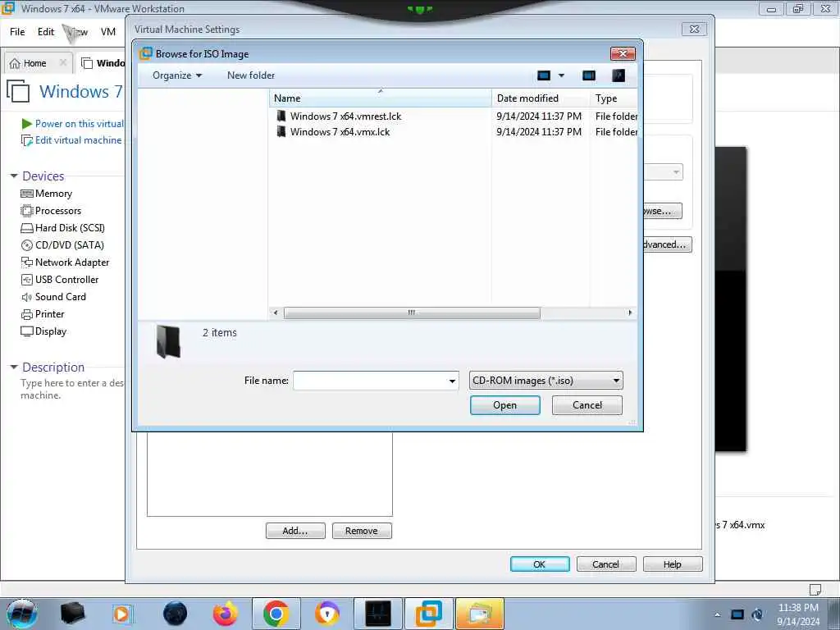Click Cancel in the Virtual Machine Settings window
This screenshot has height=630, width=840.
click(606, 564)
